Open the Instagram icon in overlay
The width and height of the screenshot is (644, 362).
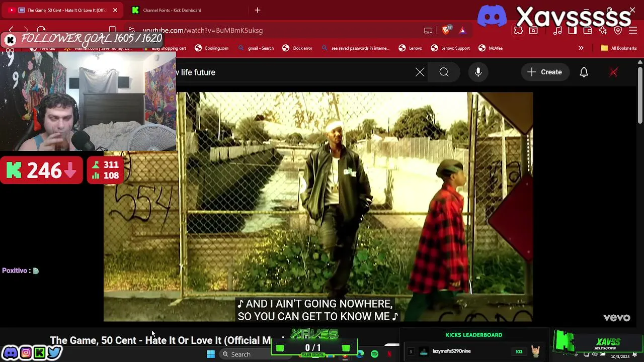tap(26, 353)
